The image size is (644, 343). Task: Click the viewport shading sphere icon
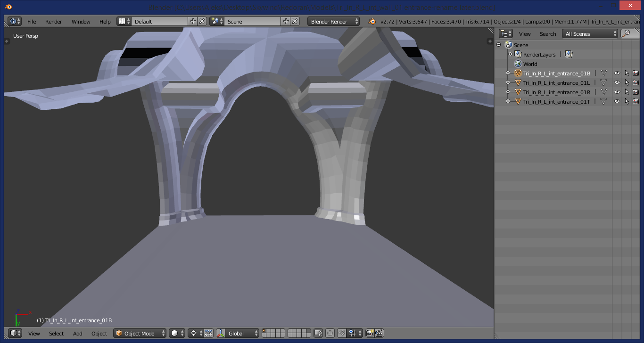(175, 333)
